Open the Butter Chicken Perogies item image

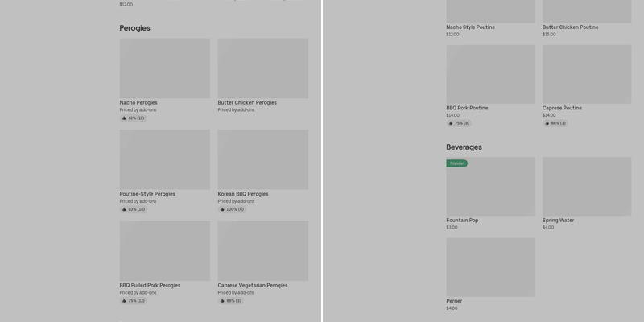click(262, 68)
